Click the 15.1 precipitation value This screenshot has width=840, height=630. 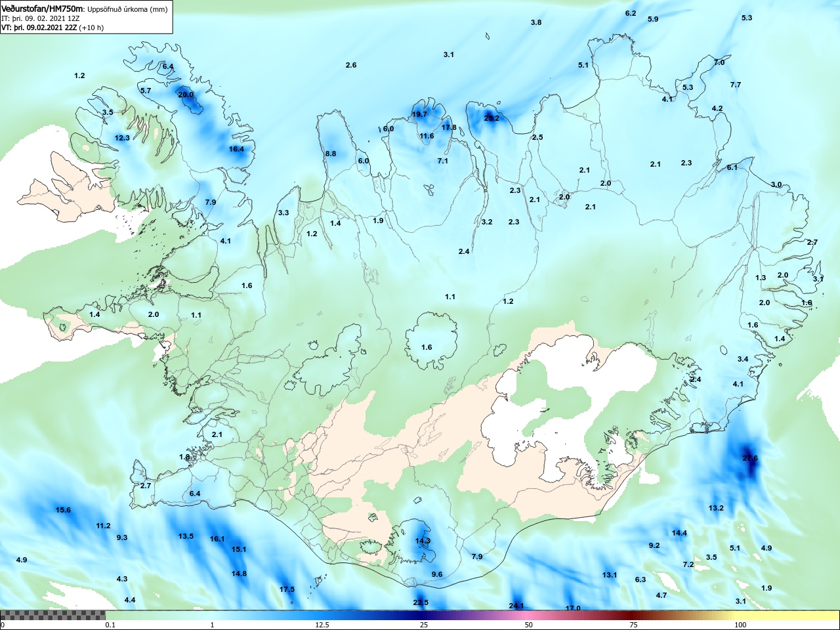239,549
